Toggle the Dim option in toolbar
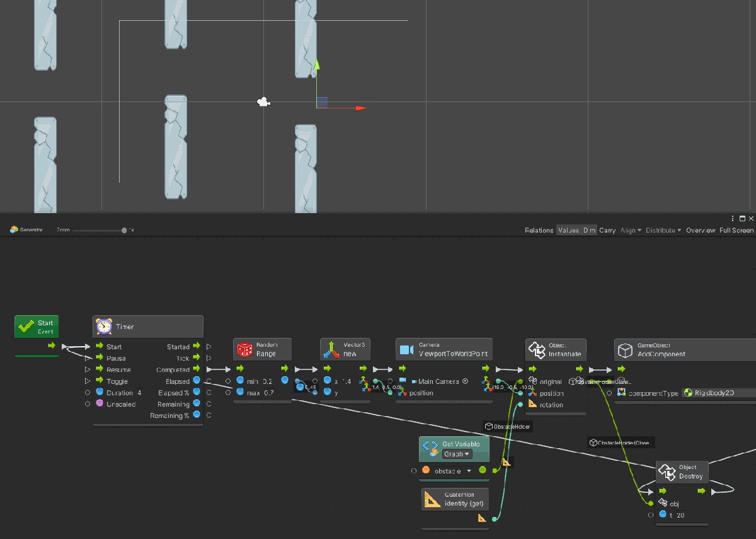Screen dimensions: 756x539 coord(589,230)
